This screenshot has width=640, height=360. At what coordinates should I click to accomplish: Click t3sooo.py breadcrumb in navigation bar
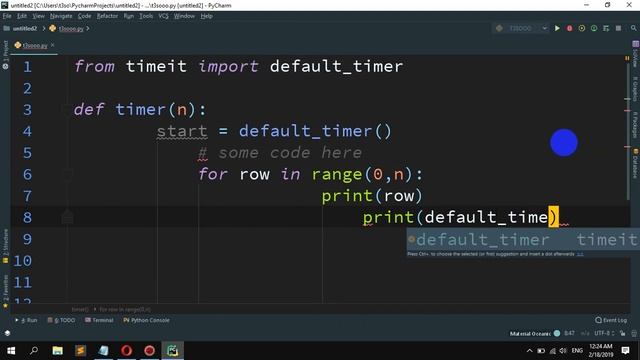click(67, 29)
